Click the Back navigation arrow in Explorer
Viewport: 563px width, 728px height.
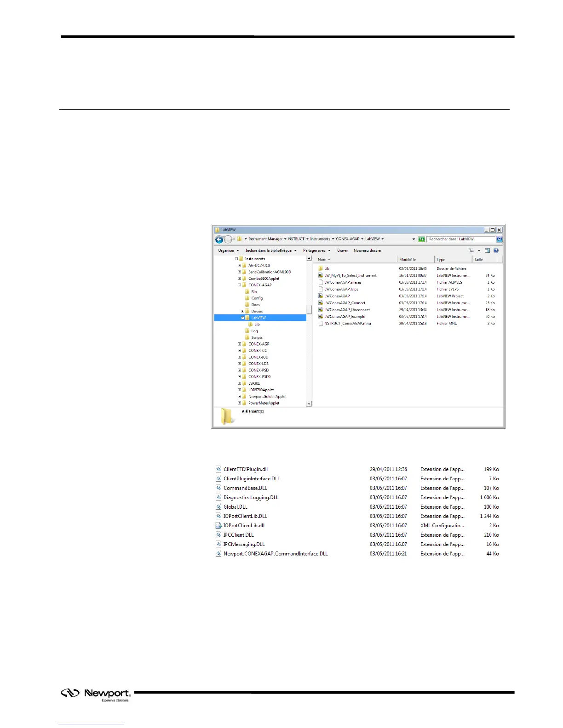(x=219, y=239)
